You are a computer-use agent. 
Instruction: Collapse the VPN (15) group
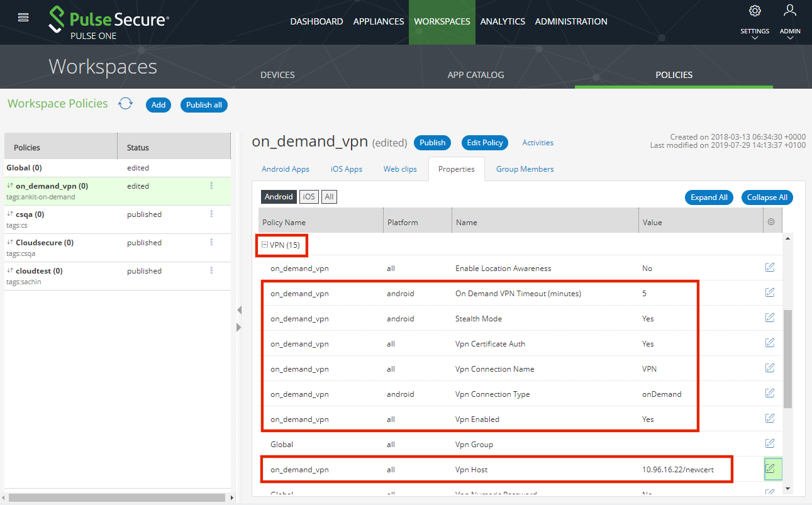coord(265,245)
